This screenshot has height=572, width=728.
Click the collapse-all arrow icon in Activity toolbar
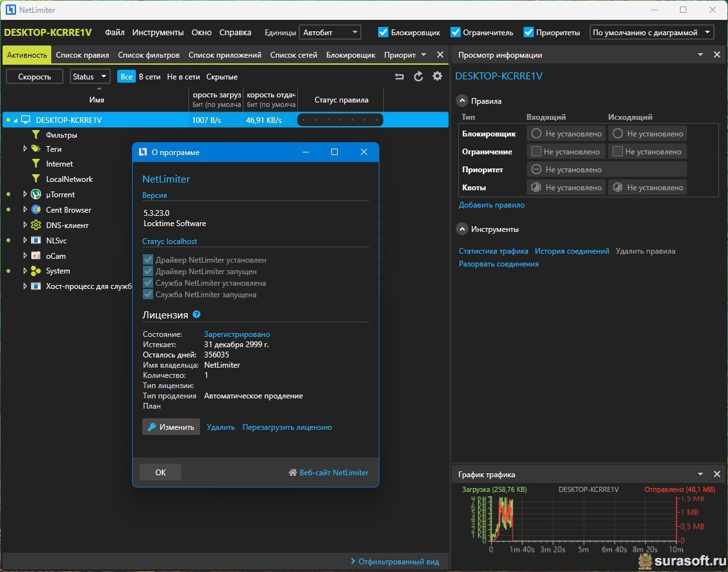coord(399,77)
